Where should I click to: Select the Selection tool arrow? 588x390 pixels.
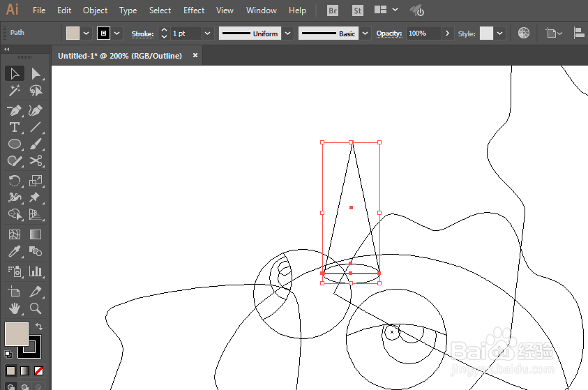pyautogui.click(x=15, y=73)
